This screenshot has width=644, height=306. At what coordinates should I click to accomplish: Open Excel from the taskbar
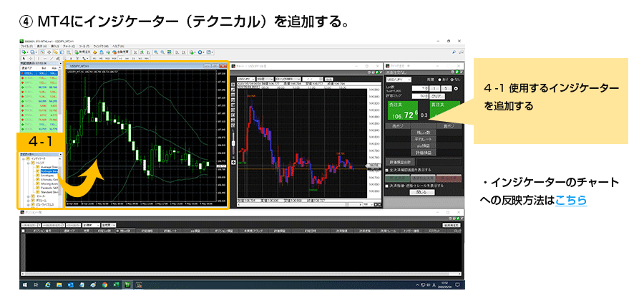pos(116,285)
